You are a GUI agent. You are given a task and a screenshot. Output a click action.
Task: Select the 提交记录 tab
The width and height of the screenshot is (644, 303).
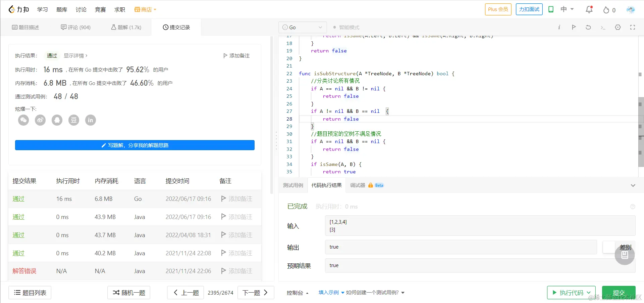176,27
